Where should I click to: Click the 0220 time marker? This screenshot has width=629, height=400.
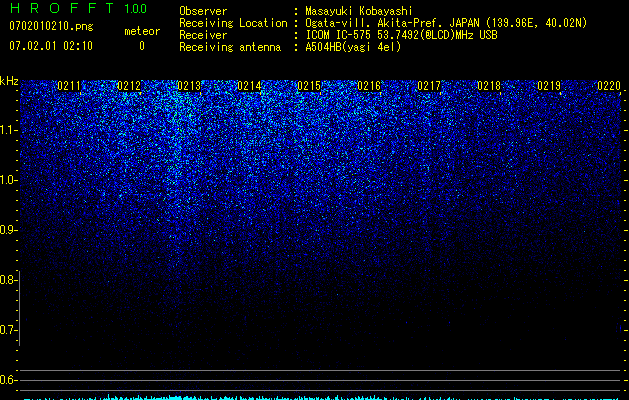click(609, 86)
